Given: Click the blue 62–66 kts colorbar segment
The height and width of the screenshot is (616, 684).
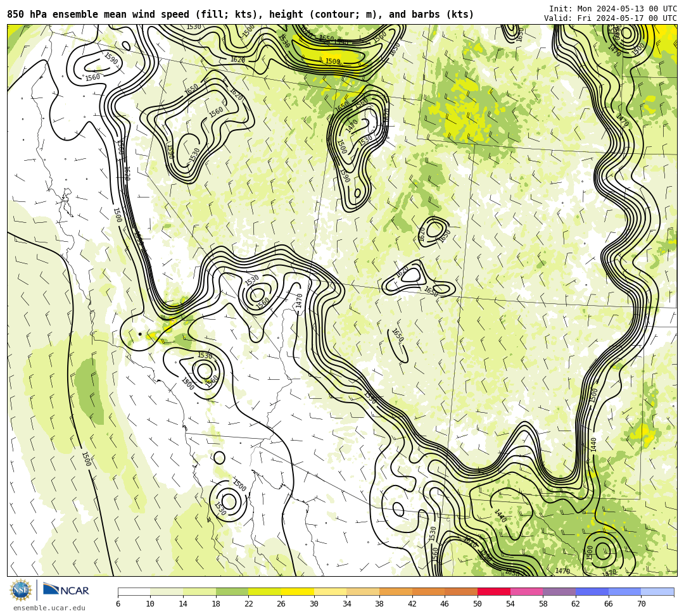Looking at the screenshot, I should click(x=592, y=591).
